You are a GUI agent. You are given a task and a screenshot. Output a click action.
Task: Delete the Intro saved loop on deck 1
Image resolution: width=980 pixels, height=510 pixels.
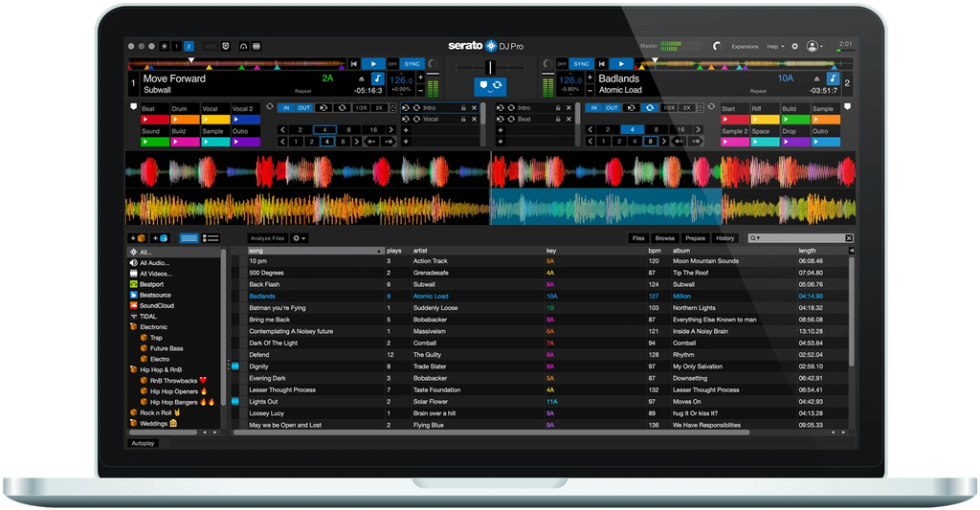click(x=475, y=108)
